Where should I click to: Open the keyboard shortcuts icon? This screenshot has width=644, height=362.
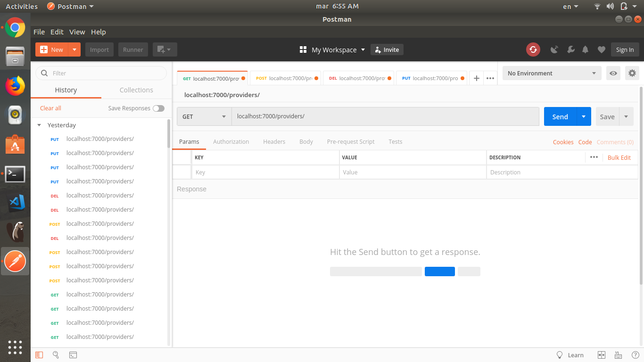(x=619, y=355)
